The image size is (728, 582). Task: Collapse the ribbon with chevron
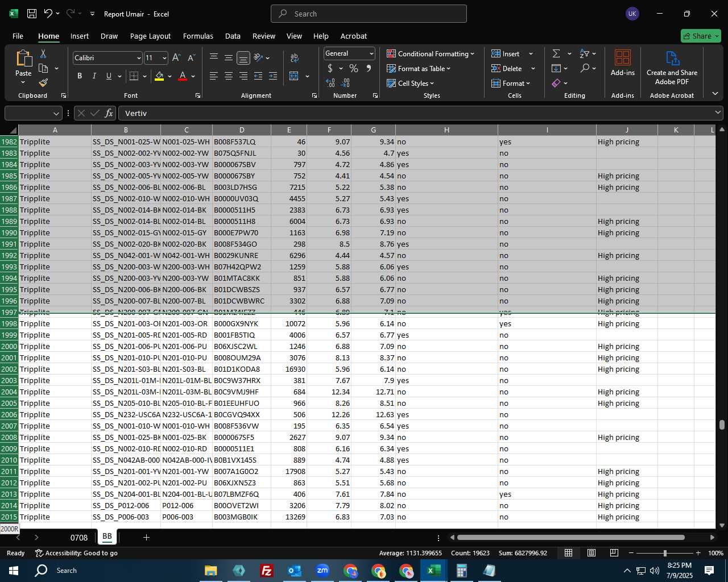(x=715, y=94)
